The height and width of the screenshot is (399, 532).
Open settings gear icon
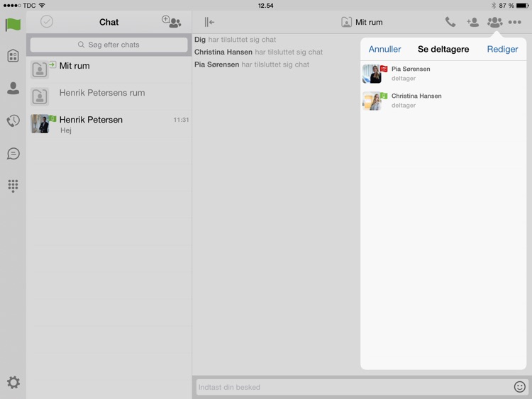point(13,383)
